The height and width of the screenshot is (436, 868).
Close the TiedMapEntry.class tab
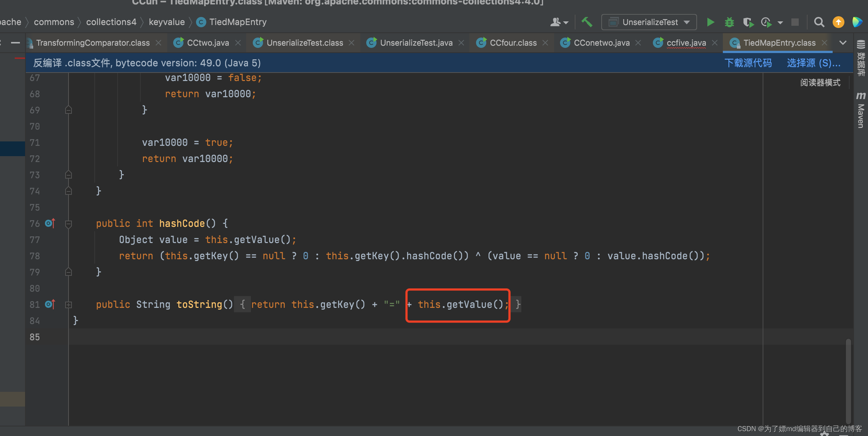point(825,43)
